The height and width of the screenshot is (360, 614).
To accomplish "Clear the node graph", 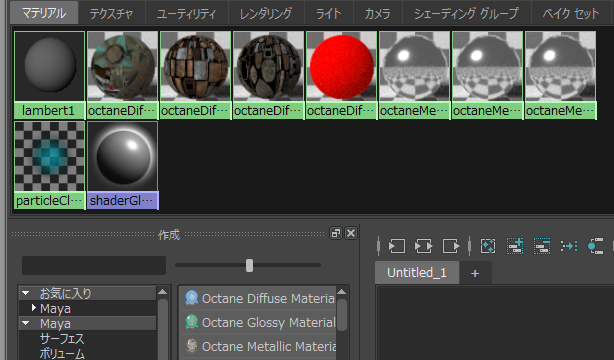I will (488, 246).
